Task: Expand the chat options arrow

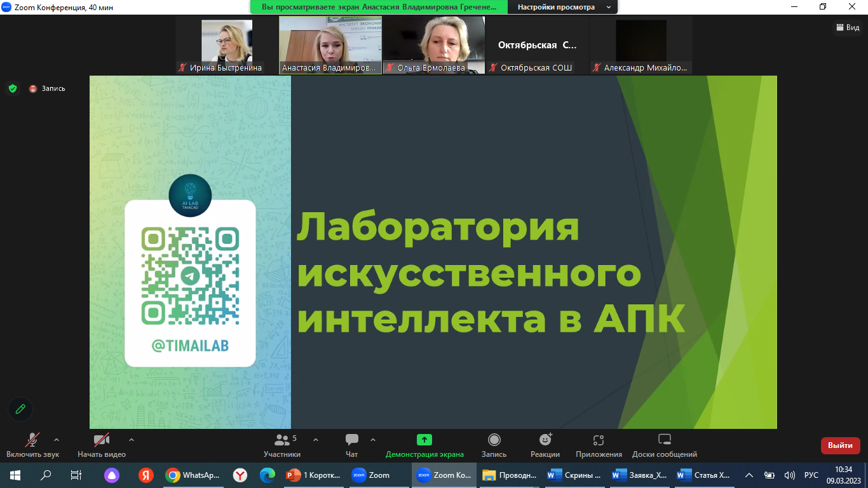Action: click(x=373, y=440)
